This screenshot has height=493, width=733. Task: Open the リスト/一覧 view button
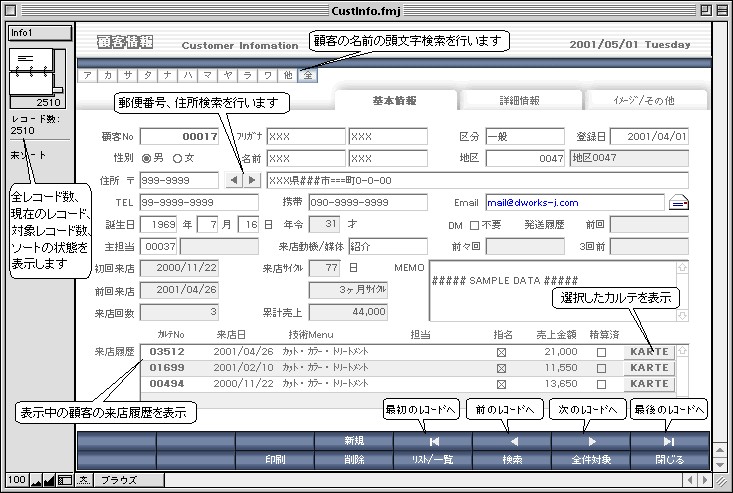coord(433,460)
